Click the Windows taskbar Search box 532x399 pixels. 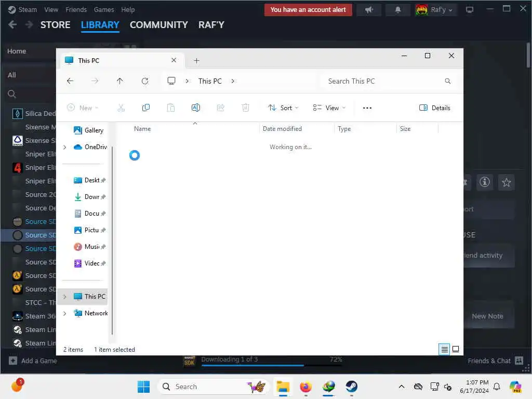pos(212,387)
